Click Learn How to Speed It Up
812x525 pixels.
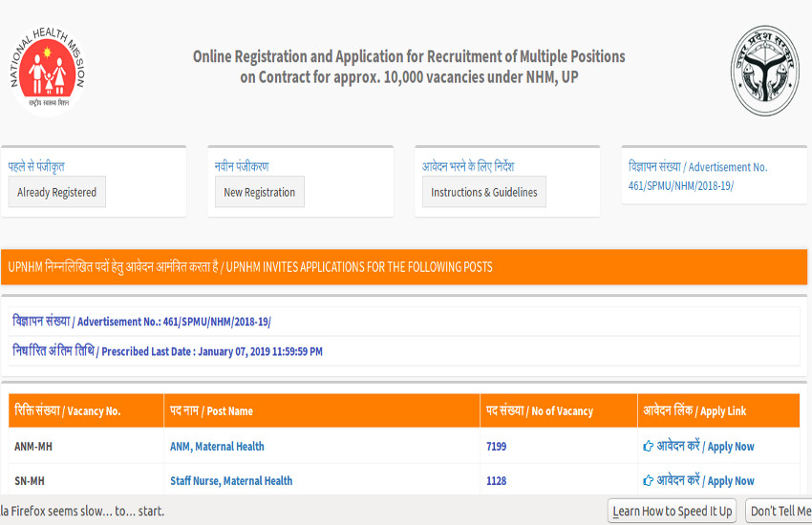pyautogui.click(x=673, y=511)
